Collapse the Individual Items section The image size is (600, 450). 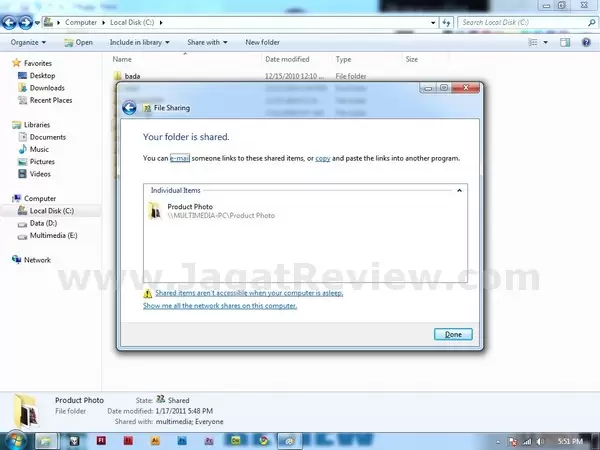coord(459,189)
